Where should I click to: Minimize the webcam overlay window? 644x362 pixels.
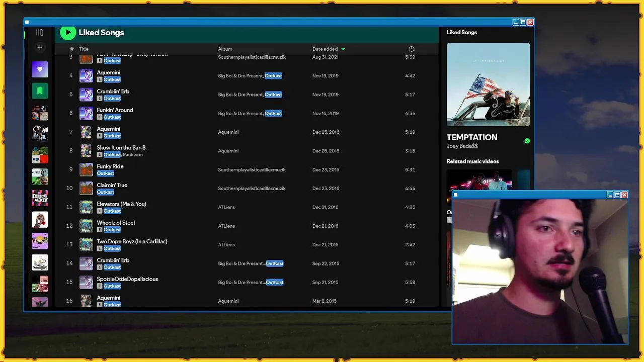pyautogui.click(x=610, y=195)
